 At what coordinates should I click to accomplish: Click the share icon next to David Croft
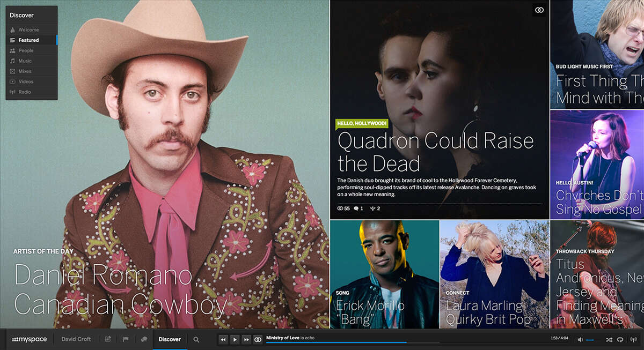107,339
